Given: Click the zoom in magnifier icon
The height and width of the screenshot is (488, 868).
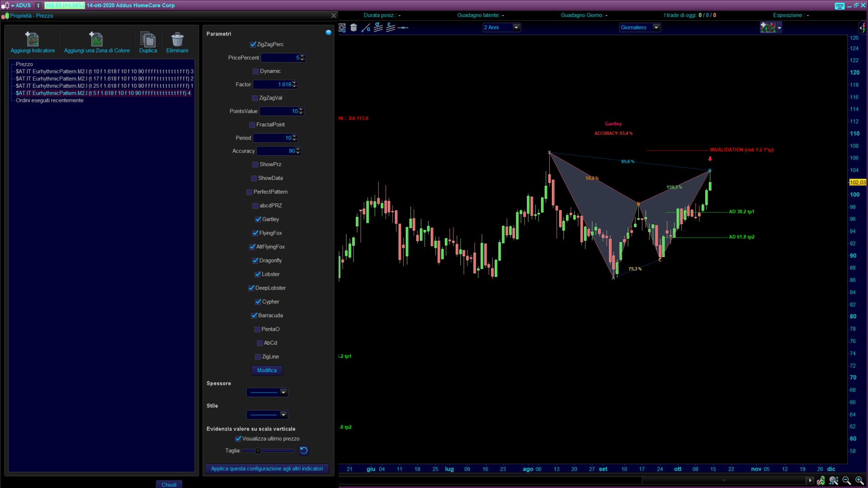Looking at the screenshot, I should 859,480.
